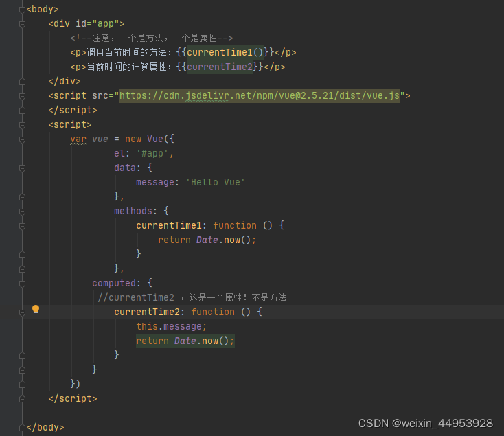Fold the second script block opening marker

point(22,125)
